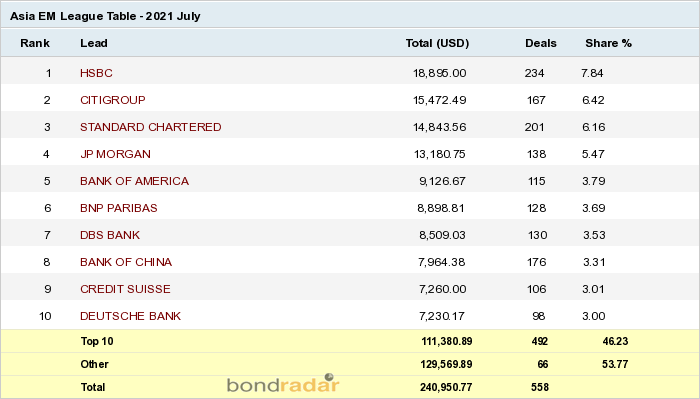Click the Asia EM League Table title
Viewport: 700px width, 399px height.
[x=105, y=16]
